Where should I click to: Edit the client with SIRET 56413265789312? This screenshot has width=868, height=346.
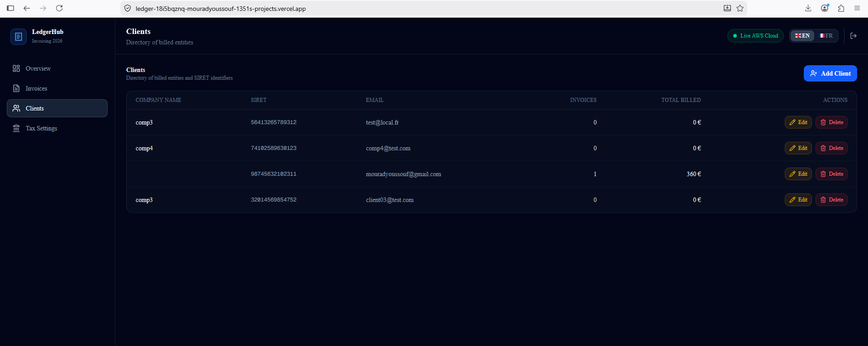pyautogui.click(x=798, y=122)
